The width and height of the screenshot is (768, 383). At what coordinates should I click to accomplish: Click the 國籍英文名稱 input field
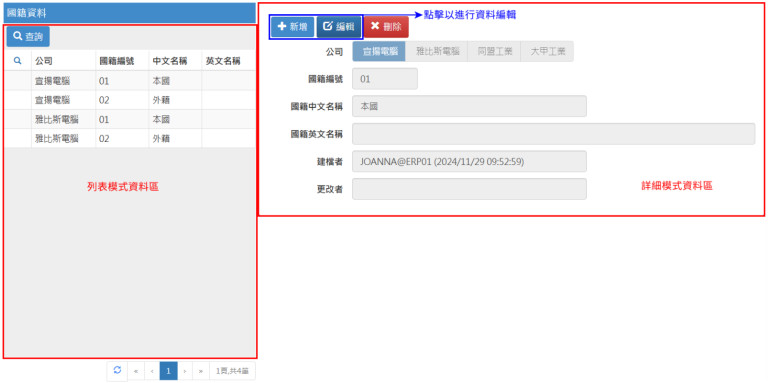coord(553,134)
